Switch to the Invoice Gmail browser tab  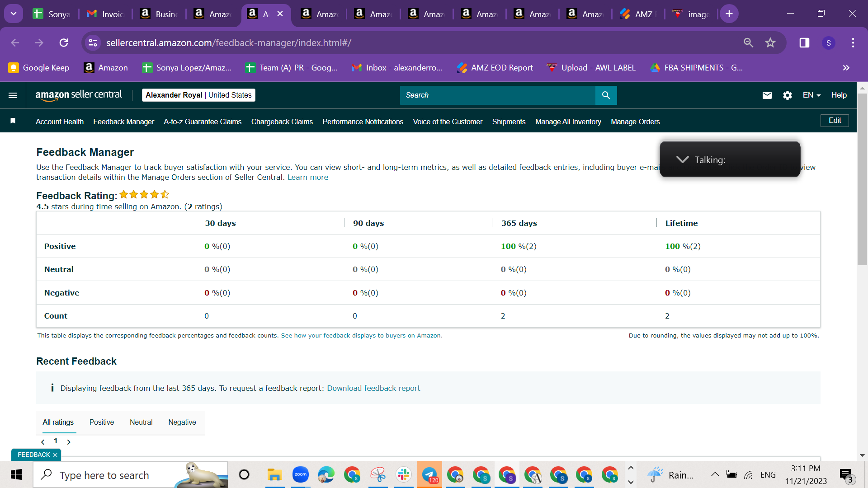[106, 14]
